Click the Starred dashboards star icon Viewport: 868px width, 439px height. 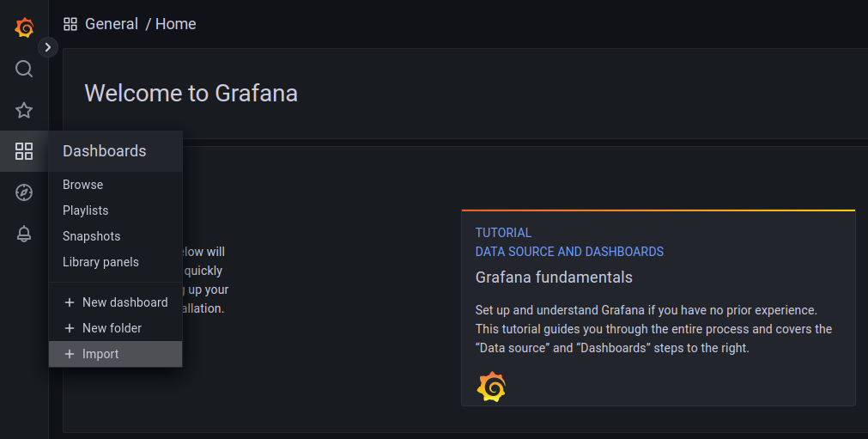tap(24, 110)
